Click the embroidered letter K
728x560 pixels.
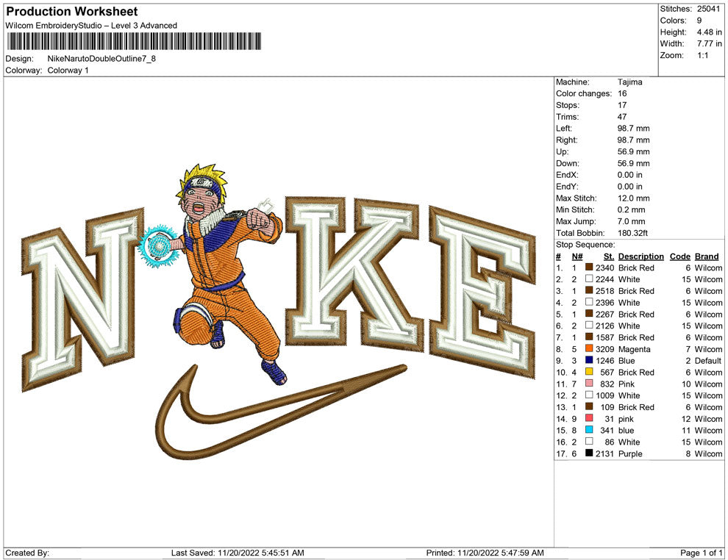coord(353,272)
